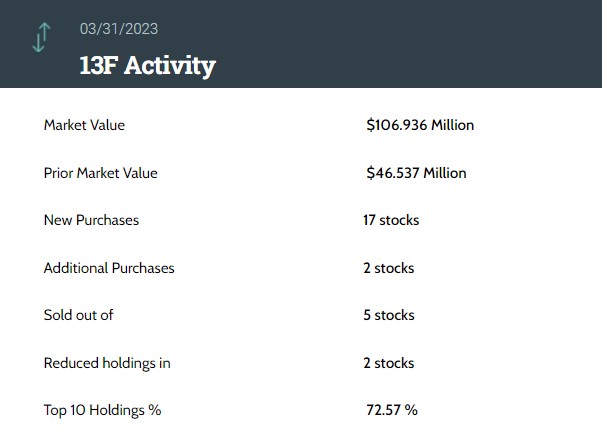Select the 13F Activity heading
Viewport: 602px width, 436px height.
(x=147, y=66)
